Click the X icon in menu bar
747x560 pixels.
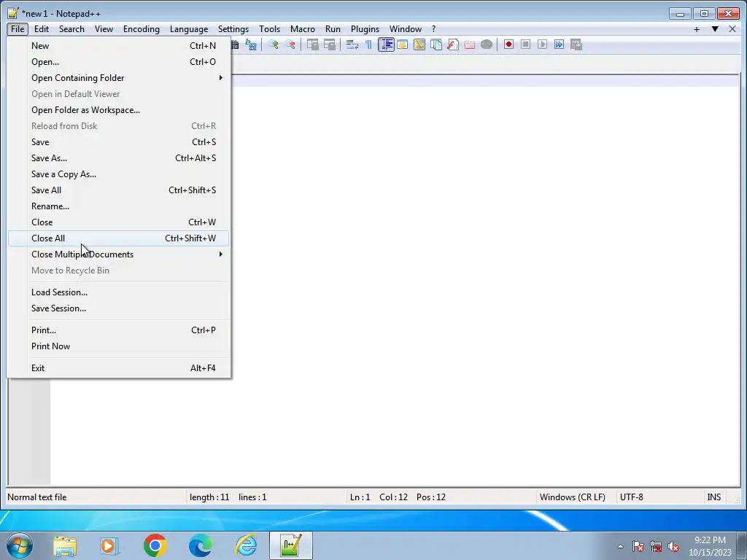tap(732, 29)
